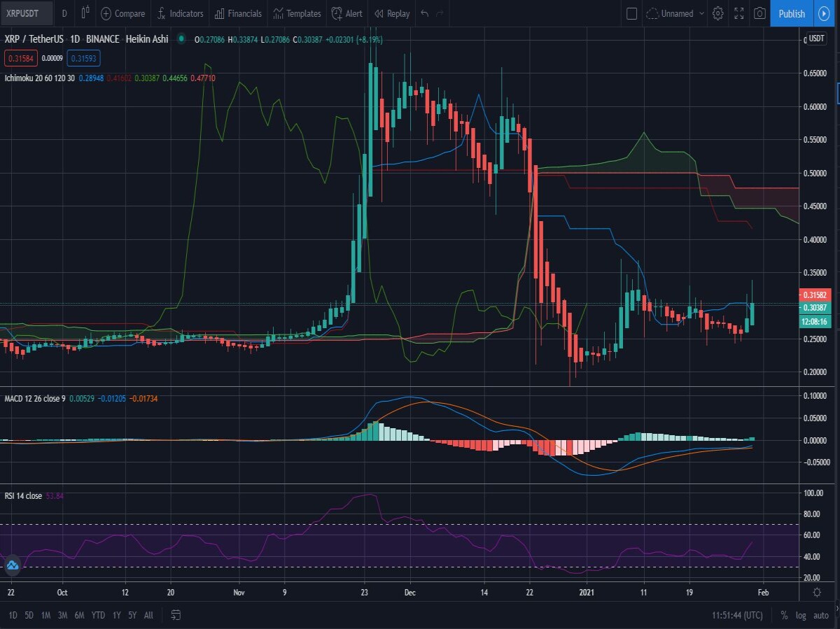Click the 0.10000 MACD scale label

[814, 396]
